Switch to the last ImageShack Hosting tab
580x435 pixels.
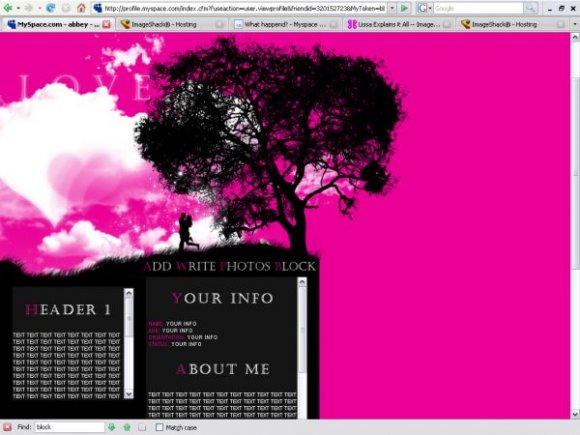point(513,24)
